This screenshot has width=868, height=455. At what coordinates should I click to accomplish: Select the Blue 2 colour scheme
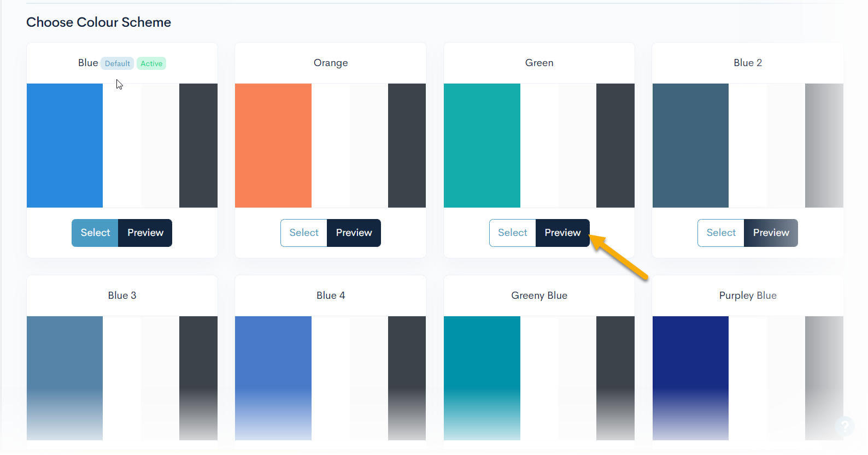721,233
